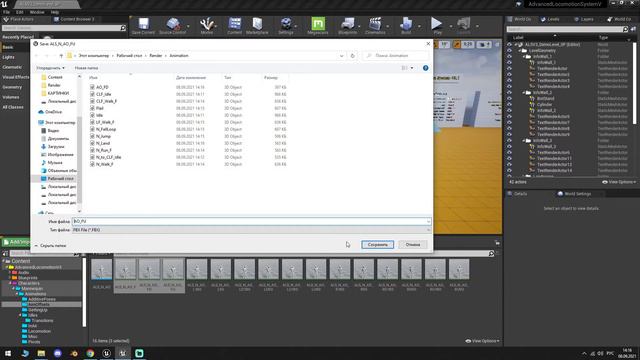Go up one folder in Save dialog
Image resolution: width=640 pixels, height=360 pixels.
point(61,56)
